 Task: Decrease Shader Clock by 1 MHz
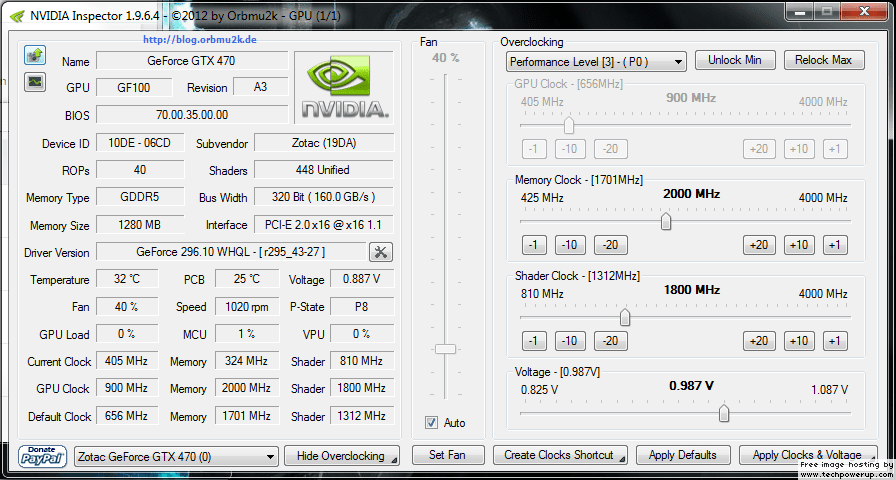point(534,341)
